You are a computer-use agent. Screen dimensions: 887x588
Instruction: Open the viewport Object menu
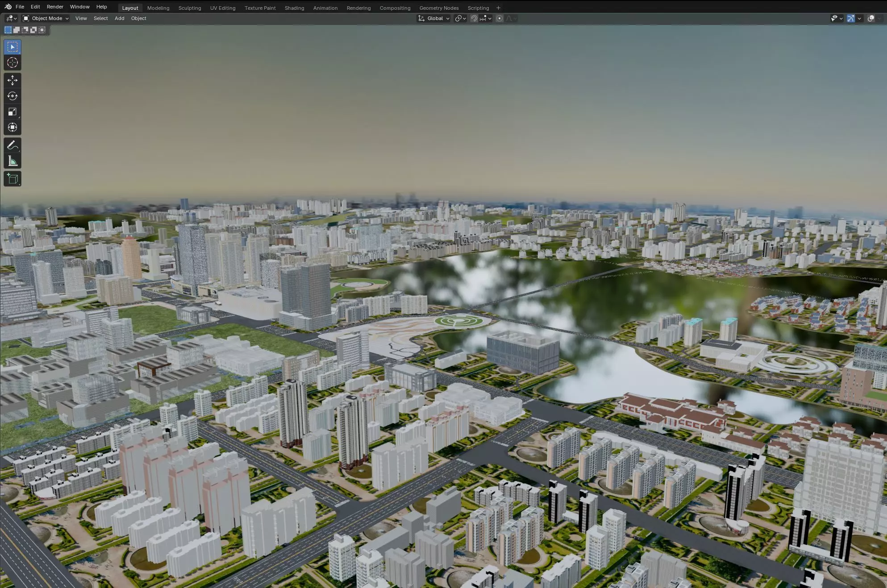coord(138,18)
